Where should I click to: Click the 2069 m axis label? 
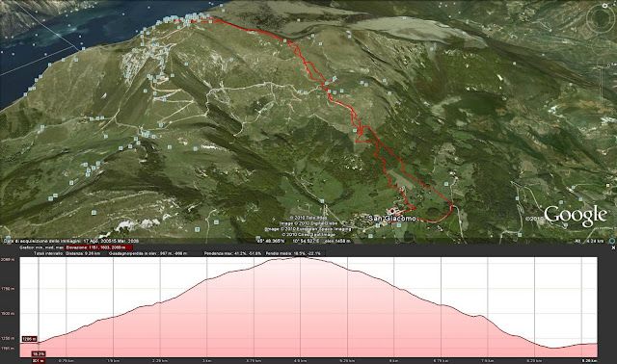click(x=8, y=259)
